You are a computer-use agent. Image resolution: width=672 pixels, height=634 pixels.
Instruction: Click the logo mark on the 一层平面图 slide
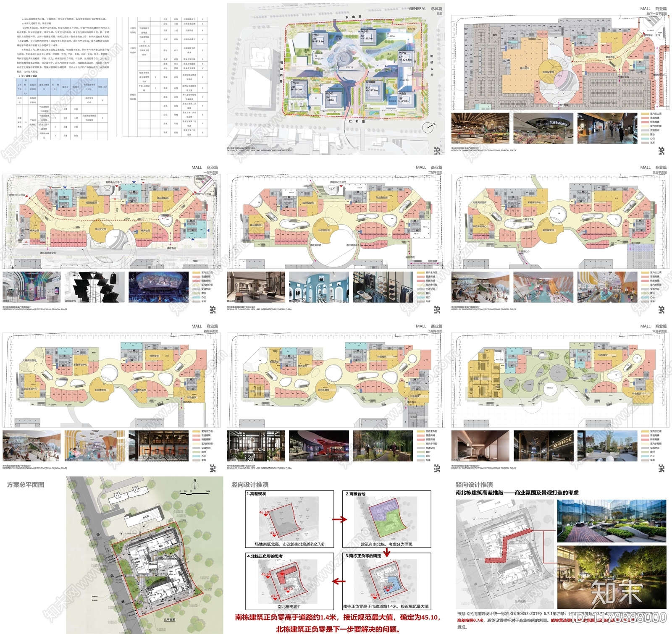213,310
